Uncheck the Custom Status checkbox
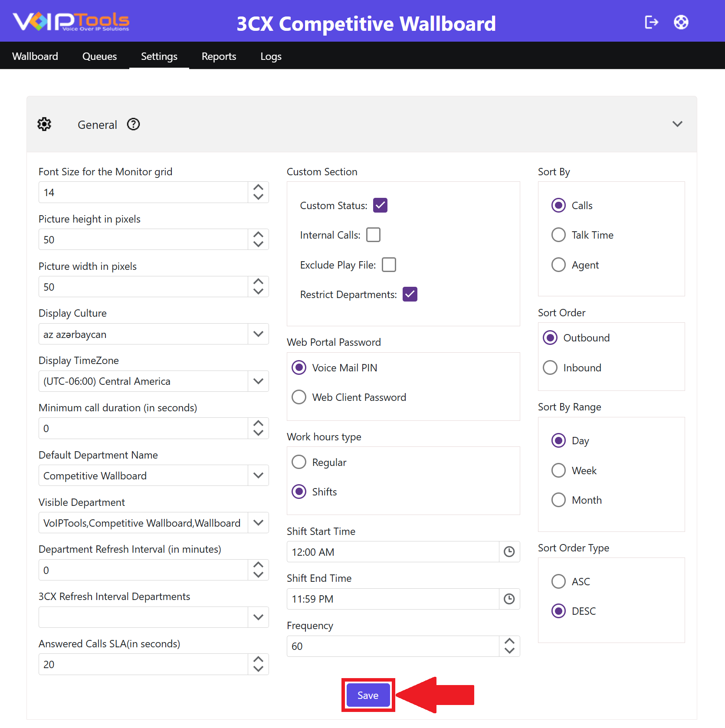 pos(381,205)
